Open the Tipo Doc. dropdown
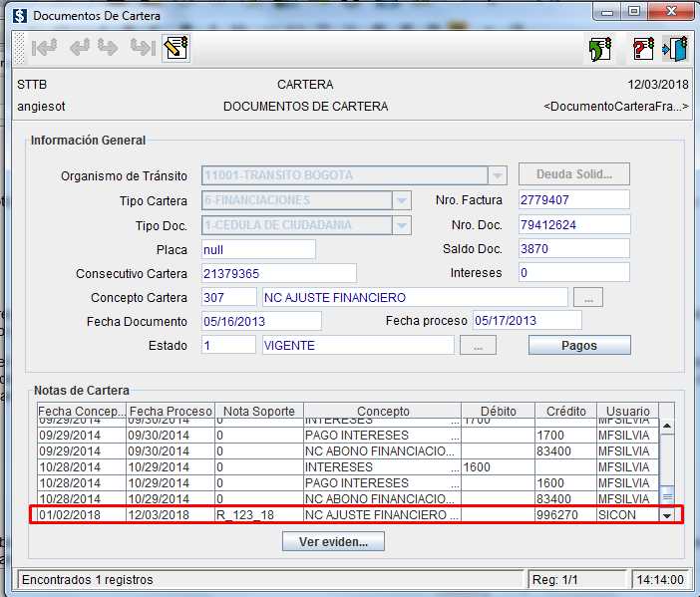Screen dimensions: 700x597 click(x=401, y=225)
